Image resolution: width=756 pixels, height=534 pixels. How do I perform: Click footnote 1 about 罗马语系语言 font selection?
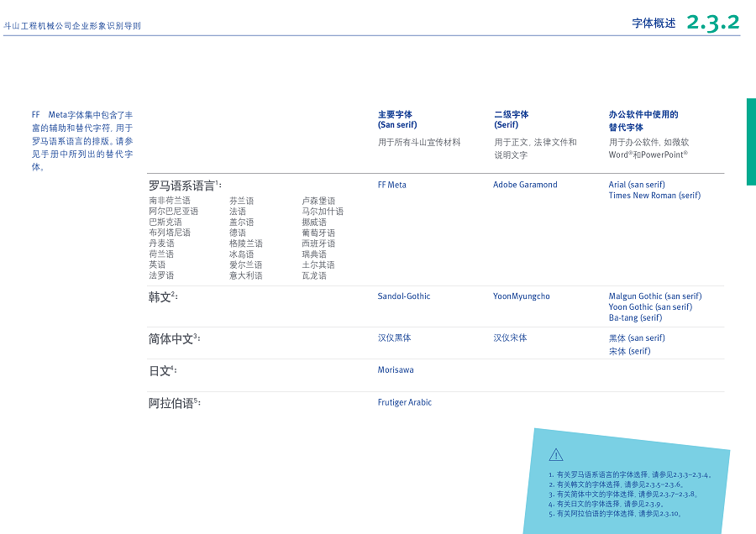[x=630, y=474]
